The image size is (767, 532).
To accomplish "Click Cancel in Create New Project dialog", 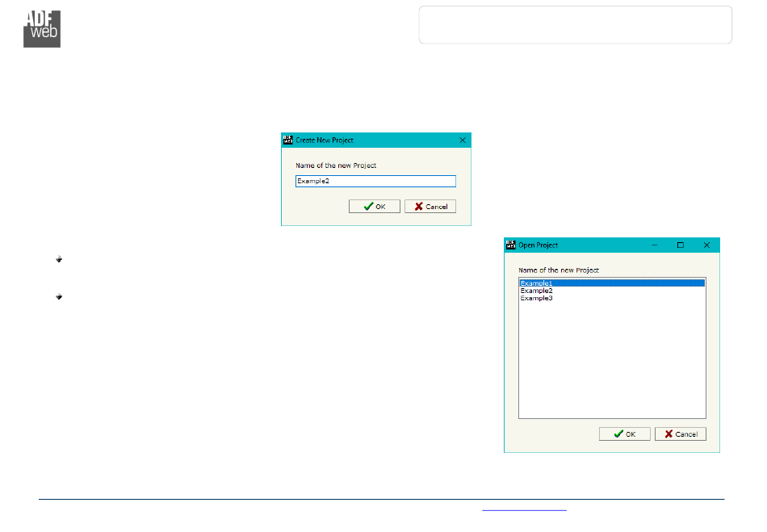I will point(430,207).
